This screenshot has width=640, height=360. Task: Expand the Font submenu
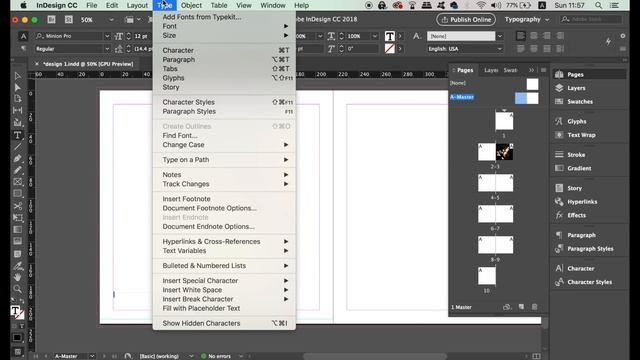click(x=224, y=26)
